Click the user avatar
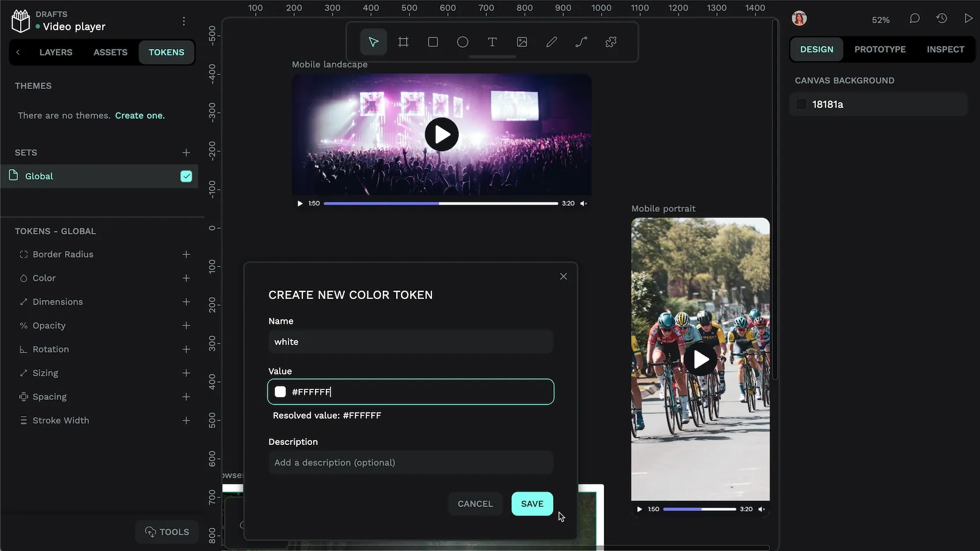The image size is (980, 551). pos(799,18)
